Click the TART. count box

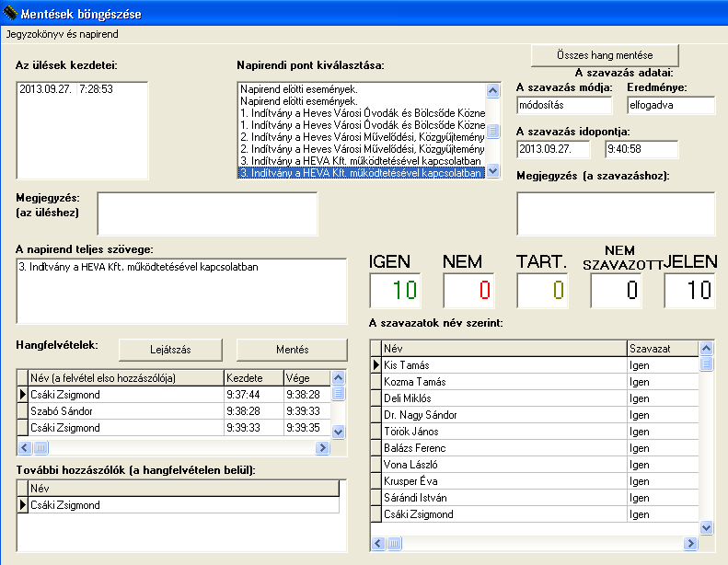(542, 291)
